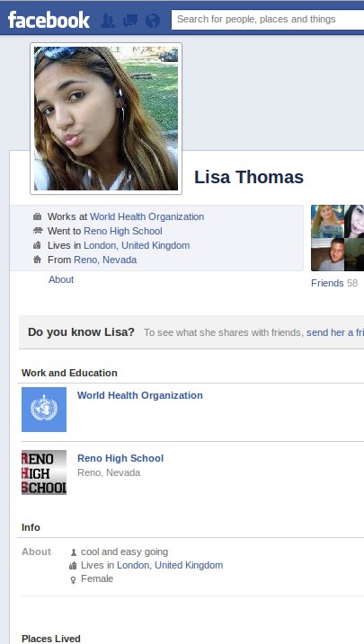Open the messages icon in header
364x644 pixels.
pos(130,20)
